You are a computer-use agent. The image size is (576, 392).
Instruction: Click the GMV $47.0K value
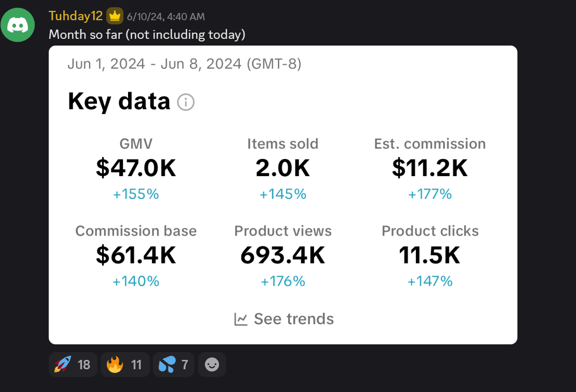pos(136,168)
